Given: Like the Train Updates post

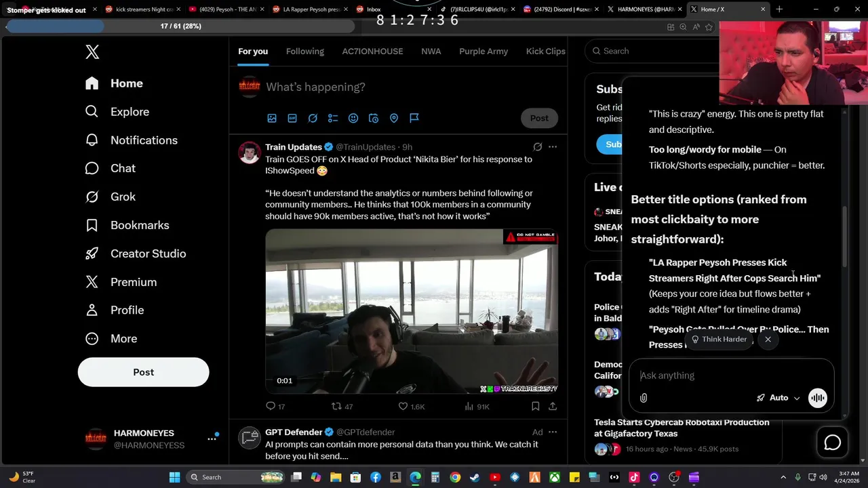Looking at the screenshot, I should click(412, 407).
